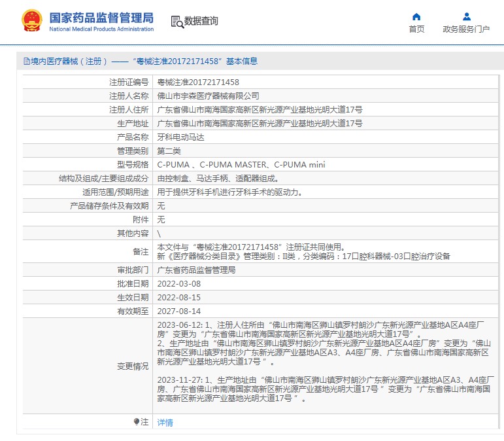Click the bulb icon beside 注
504x441 pixels.
pyautogui.click(x=137, y=422)
